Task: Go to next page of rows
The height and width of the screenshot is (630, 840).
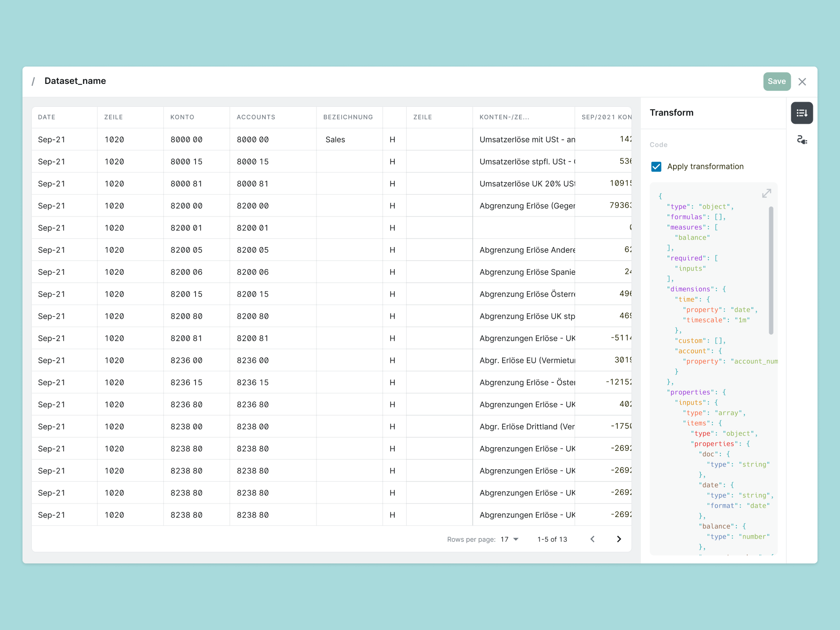Action: (619, 539)
